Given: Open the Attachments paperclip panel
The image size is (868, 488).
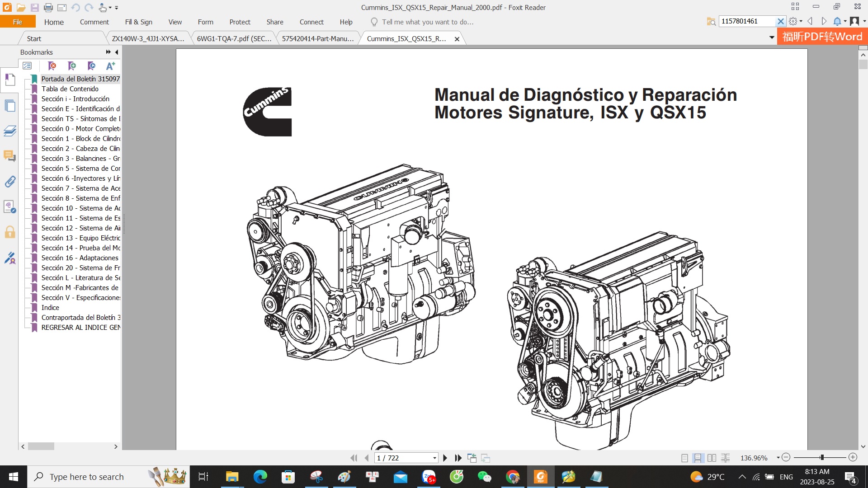Looking at the screenshot, I should coord(9,182).
